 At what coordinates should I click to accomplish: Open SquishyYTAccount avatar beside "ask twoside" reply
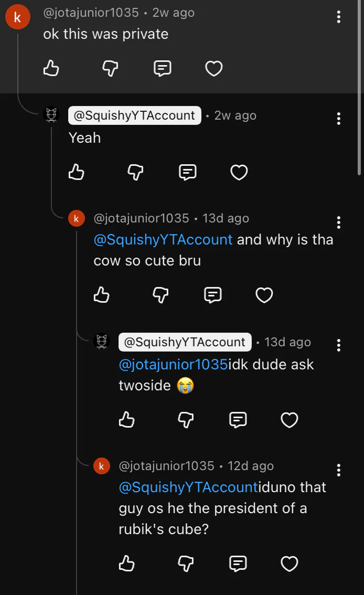pos(102,342)
